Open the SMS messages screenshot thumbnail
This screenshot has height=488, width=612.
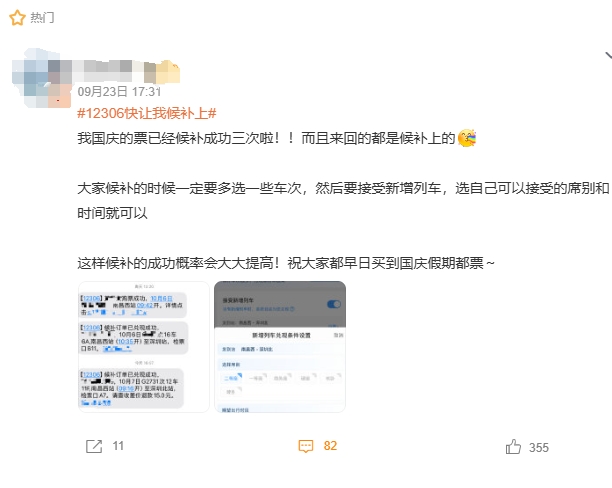click(x=144, y=347)
